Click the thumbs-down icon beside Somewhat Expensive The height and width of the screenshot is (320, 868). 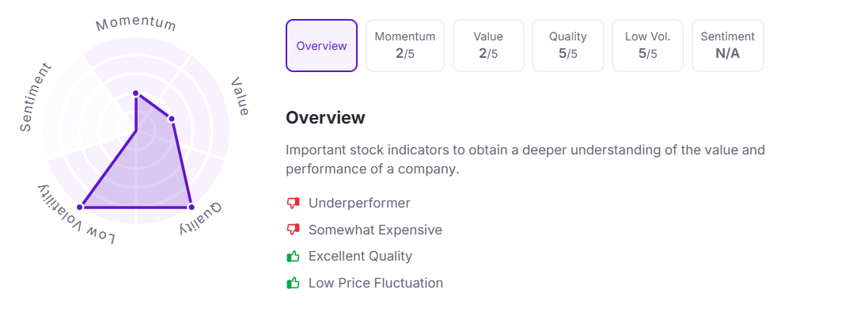[x=293, y=230]
